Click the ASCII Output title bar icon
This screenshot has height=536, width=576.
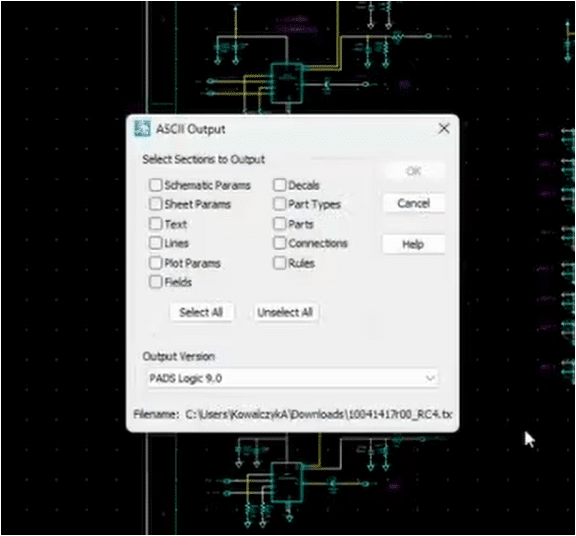pyautogui.click(x=142, y=129)
